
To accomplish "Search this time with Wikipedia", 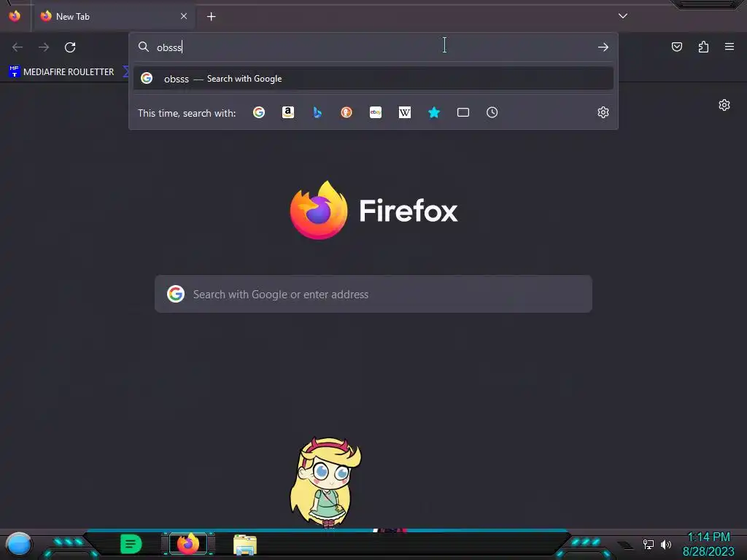I will coord(404,112).
